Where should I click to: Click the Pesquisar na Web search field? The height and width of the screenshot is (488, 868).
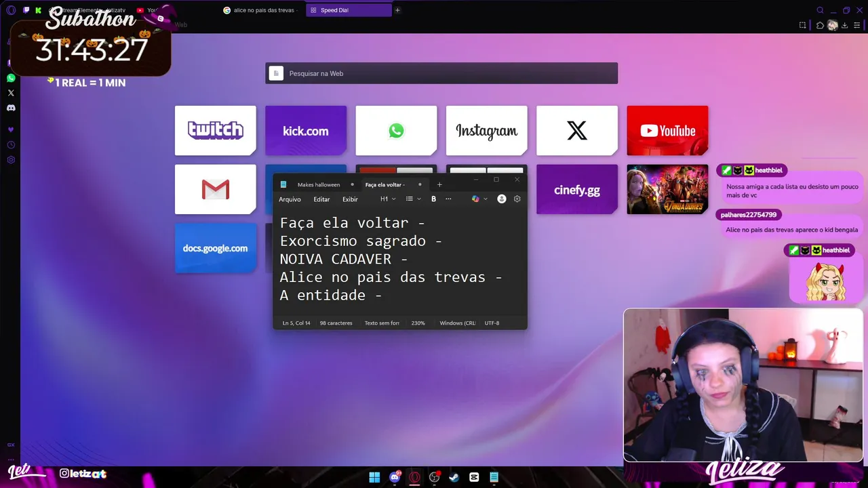(441, 73)
